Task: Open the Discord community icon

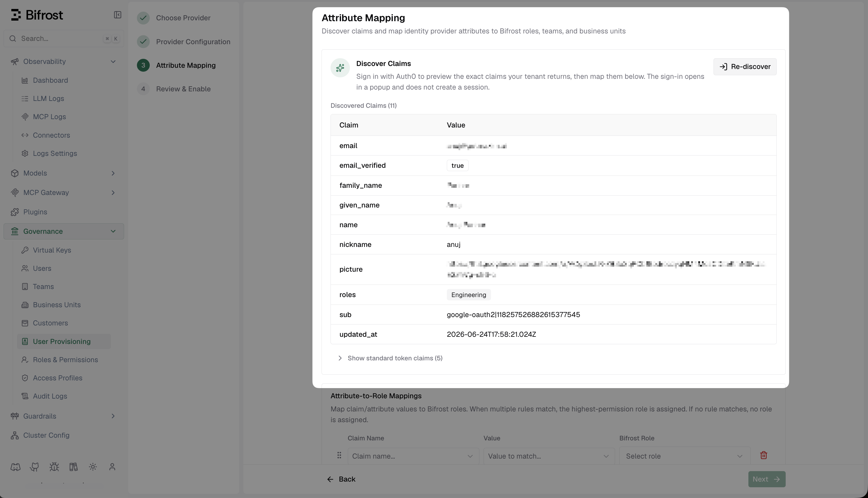Action: 16,467
